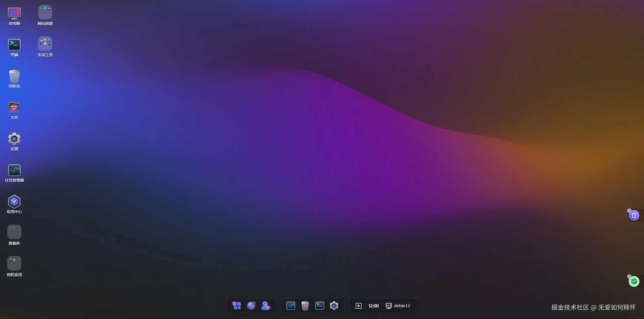The image size is (644, 319).
Task: Open the AI assistant robot icon in dock
Action: (251, 306)
